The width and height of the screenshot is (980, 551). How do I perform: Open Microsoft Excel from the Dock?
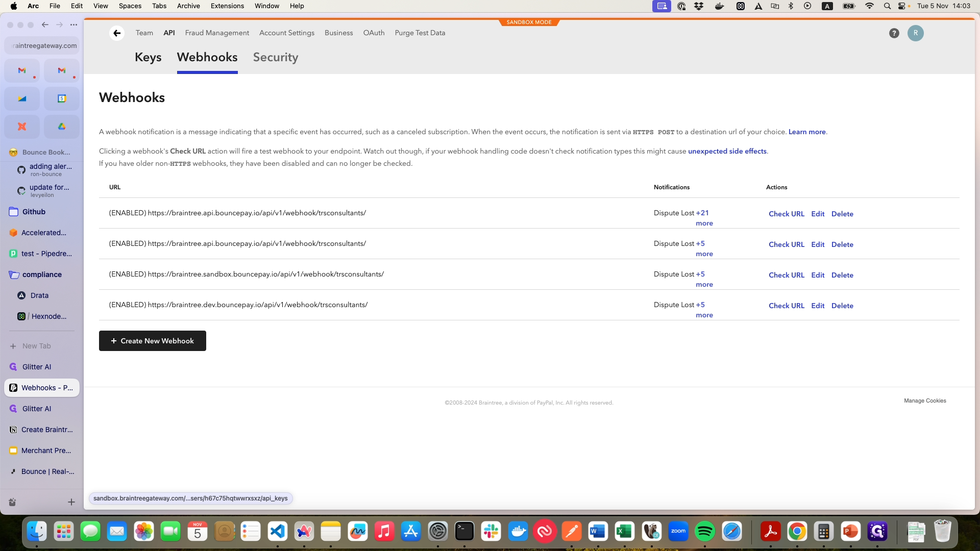tap(625, 532)
